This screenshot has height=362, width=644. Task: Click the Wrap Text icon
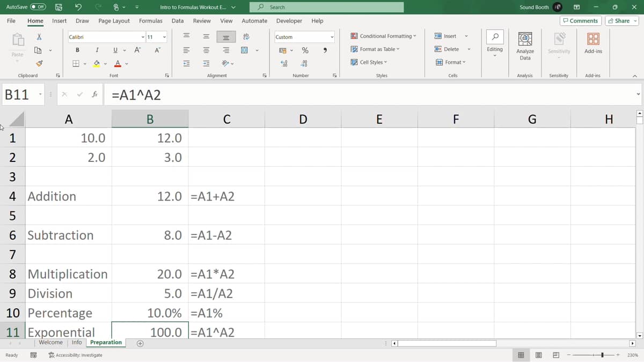point(246,37)
